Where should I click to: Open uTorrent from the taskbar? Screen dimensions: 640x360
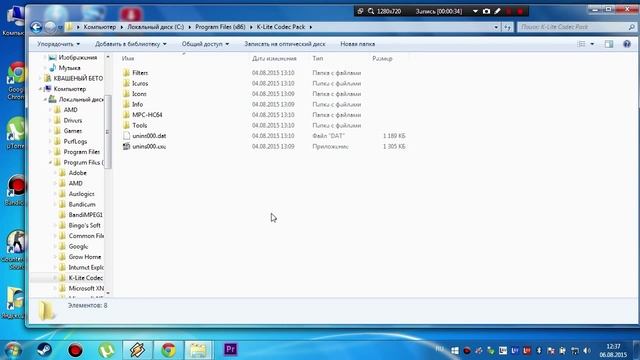pos(107,350)
